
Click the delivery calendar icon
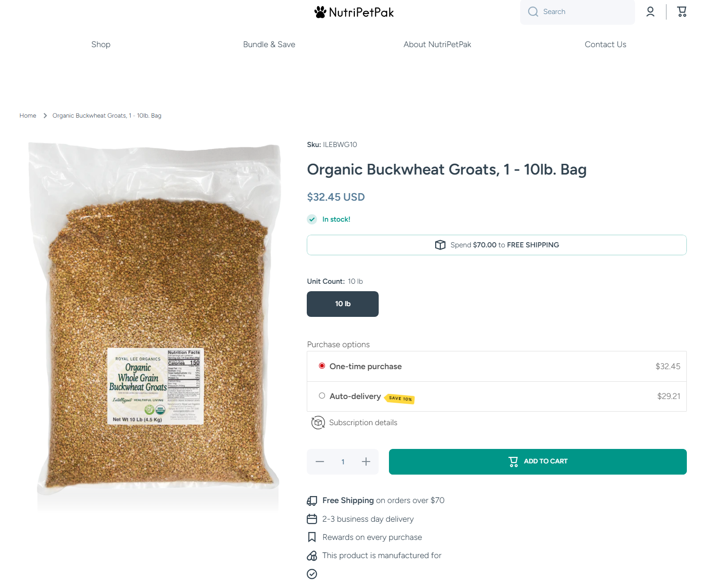[312, 519]
